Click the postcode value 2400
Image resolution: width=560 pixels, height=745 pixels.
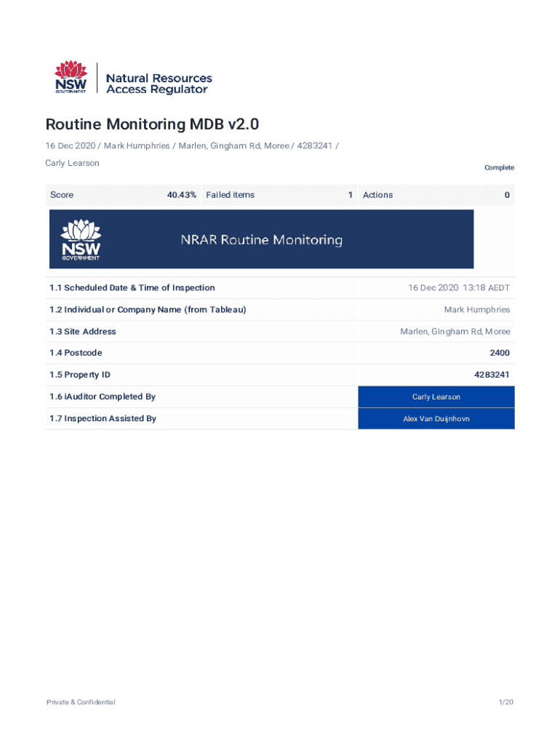tap(499, 353)
